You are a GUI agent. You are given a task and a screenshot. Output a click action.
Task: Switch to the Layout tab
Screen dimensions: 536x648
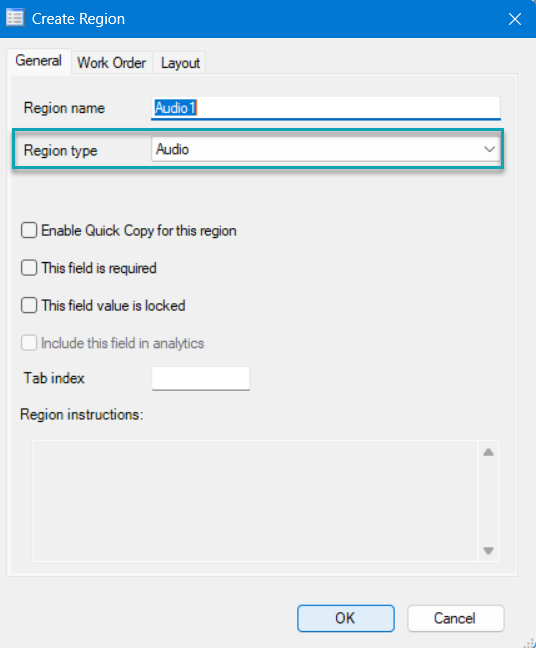(x=180, y=63)
